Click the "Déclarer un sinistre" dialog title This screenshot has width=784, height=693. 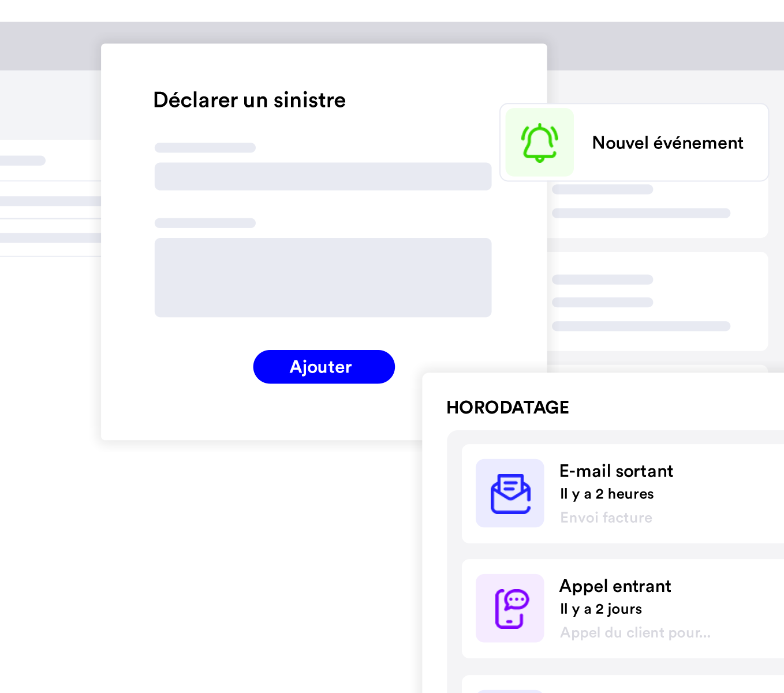click(x=249, y=100)
